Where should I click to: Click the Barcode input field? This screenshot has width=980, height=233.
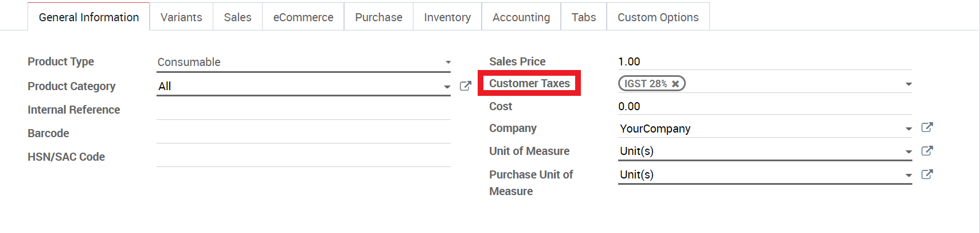click(303, 133)
